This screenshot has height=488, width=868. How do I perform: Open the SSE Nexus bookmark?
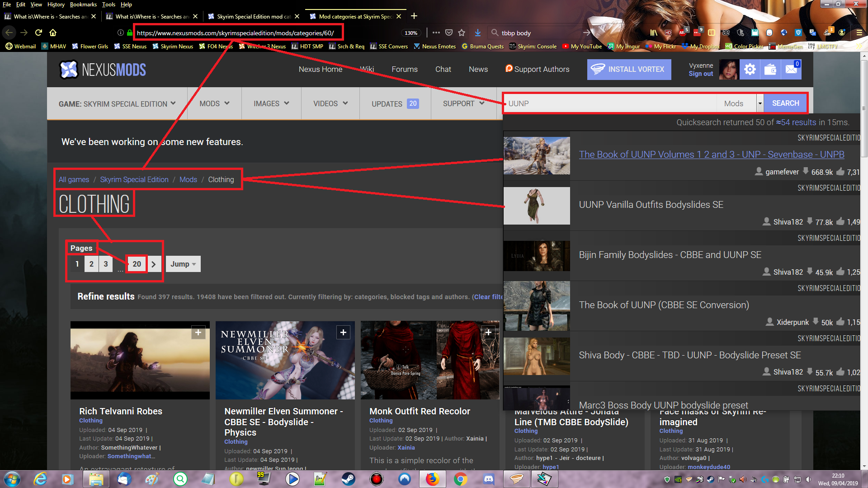[x=130, y=47]
